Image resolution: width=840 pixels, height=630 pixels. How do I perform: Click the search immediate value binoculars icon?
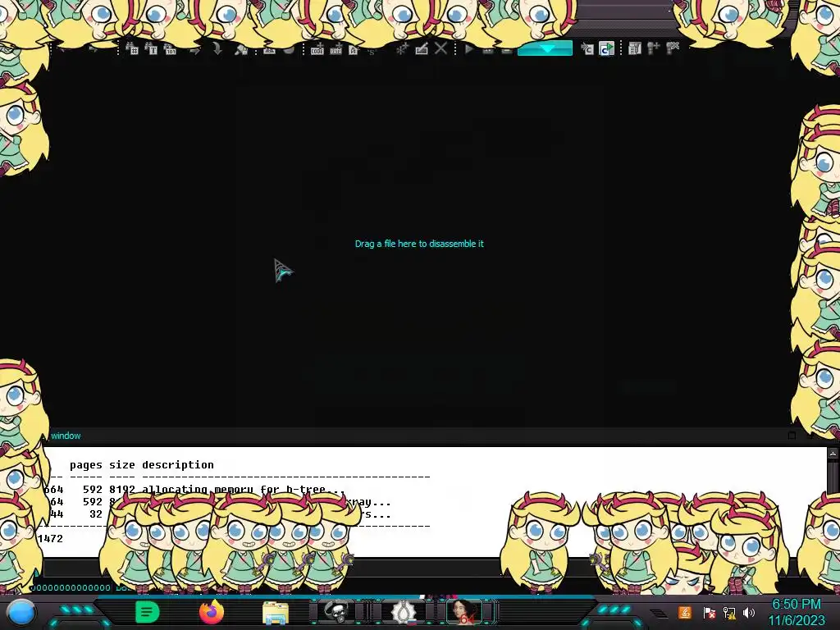tap(132, 49)
